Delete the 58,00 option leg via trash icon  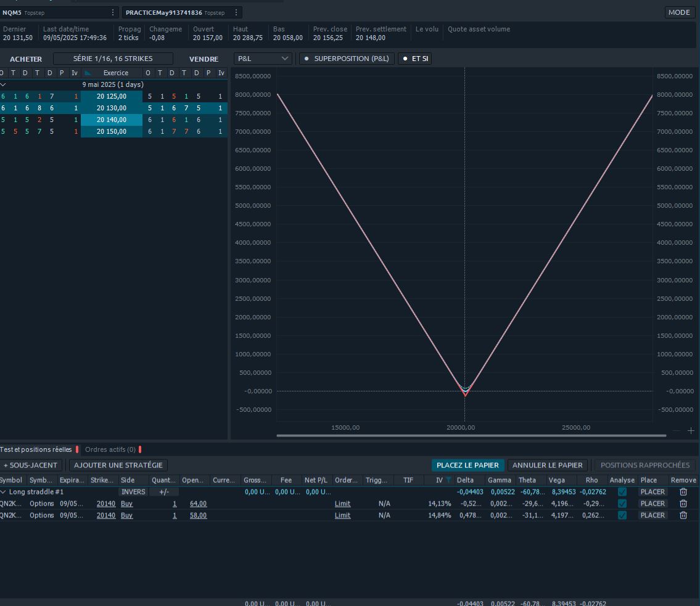coord(683,515)
